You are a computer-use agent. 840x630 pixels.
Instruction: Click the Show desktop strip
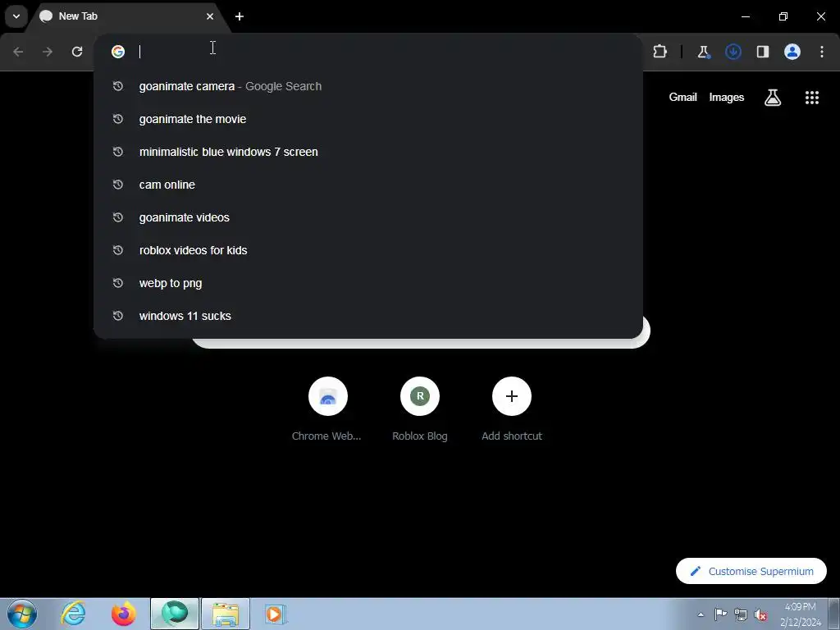[834, 614]
